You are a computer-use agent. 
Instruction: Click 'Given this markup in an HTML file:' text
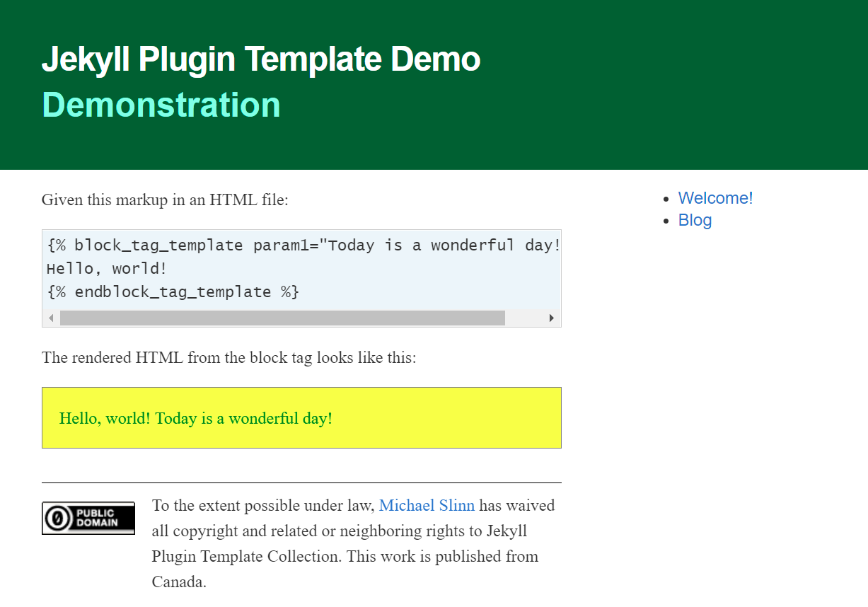click(x=165, y=200)
